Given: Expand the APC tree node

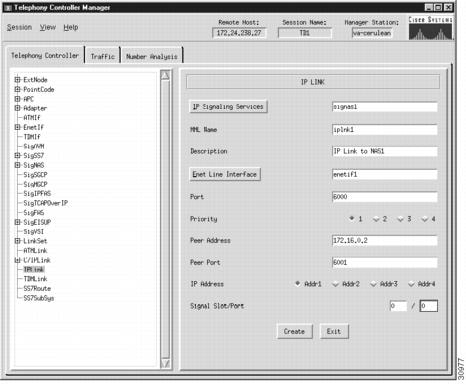Looking at the screenshot, I should pos(17,99).
